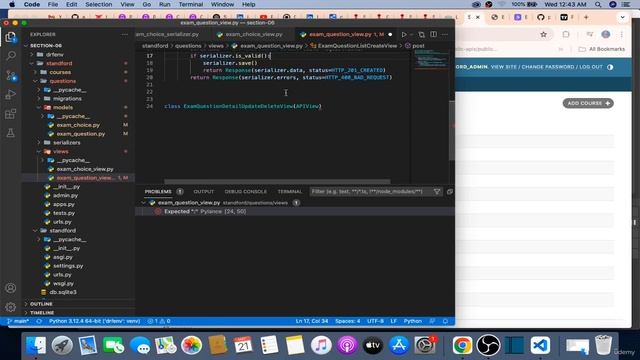Screen dimensions: 640x360
Task: Split the editor to the right
Action: tap(433, 35)
